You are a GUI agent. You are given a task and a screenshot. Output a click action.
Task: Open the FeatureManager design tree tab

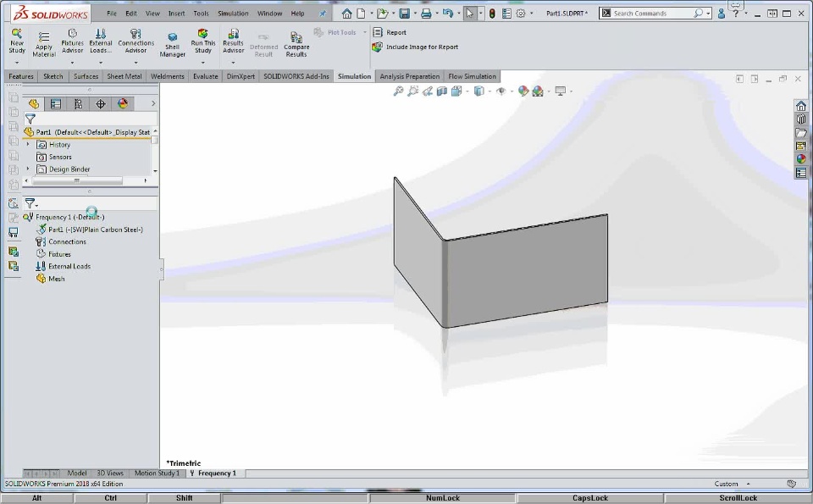point(34,103)
